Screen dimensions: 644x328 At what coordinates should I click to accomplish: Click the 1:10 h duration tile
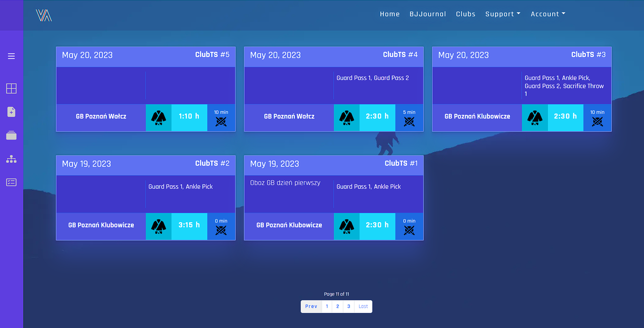(189, 117)
